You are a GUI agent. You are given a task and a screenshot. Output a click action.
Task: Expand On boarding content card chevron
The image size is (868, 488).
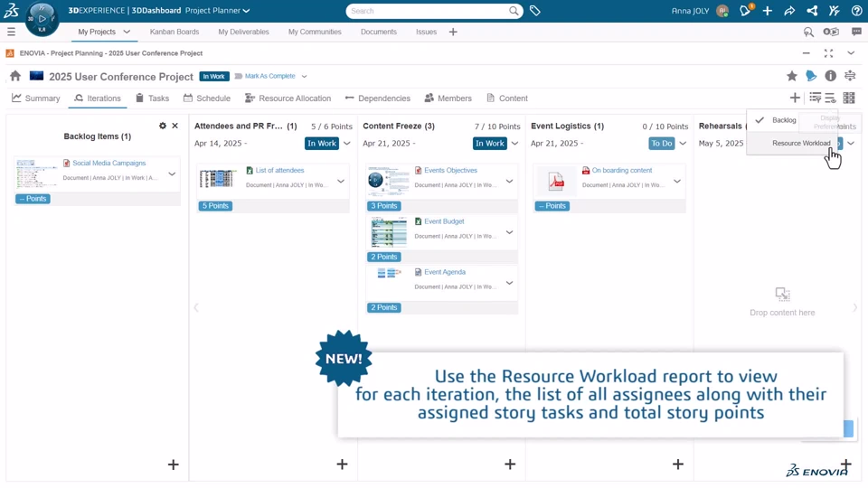(x=677, y=181)
